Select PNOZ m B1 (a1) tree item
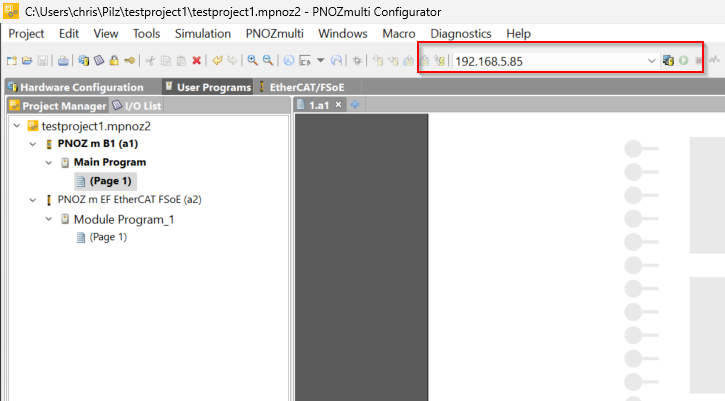The width and height of the screenshot is (725, 401). pos(98,144)
